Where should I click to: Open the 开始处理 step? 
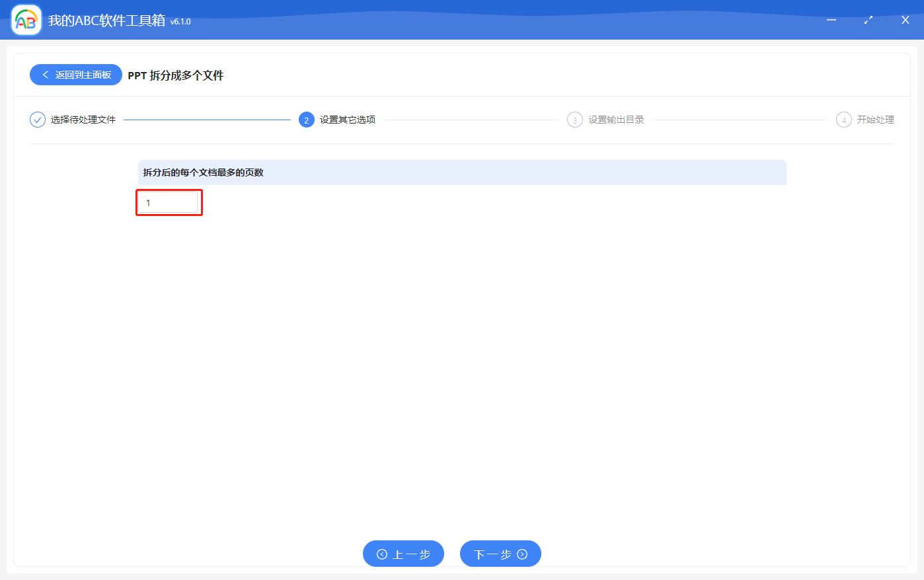(876, 120)
